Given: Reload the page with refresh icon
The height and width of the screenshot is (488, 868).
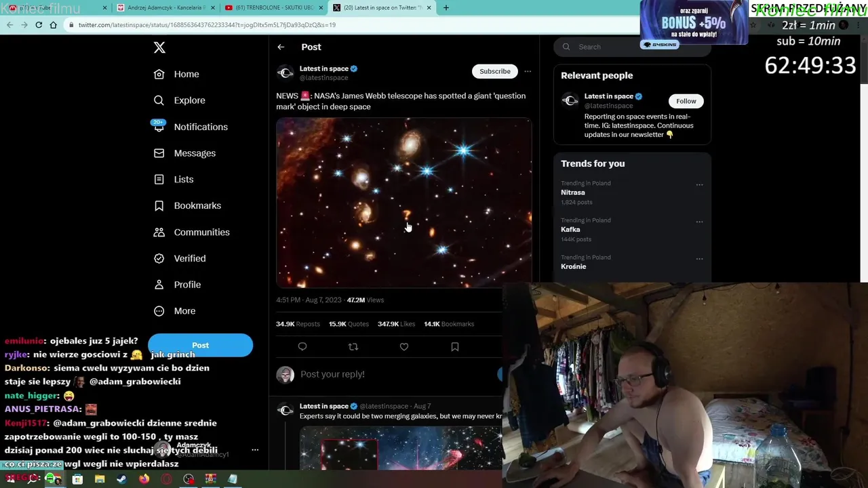Looking at the screenshot, I should (39, 25).
